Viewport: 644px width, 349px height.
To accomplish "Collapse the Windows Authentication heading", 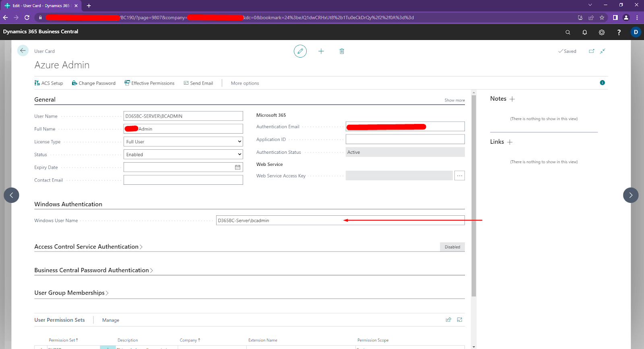I will [x=68, y=204].
